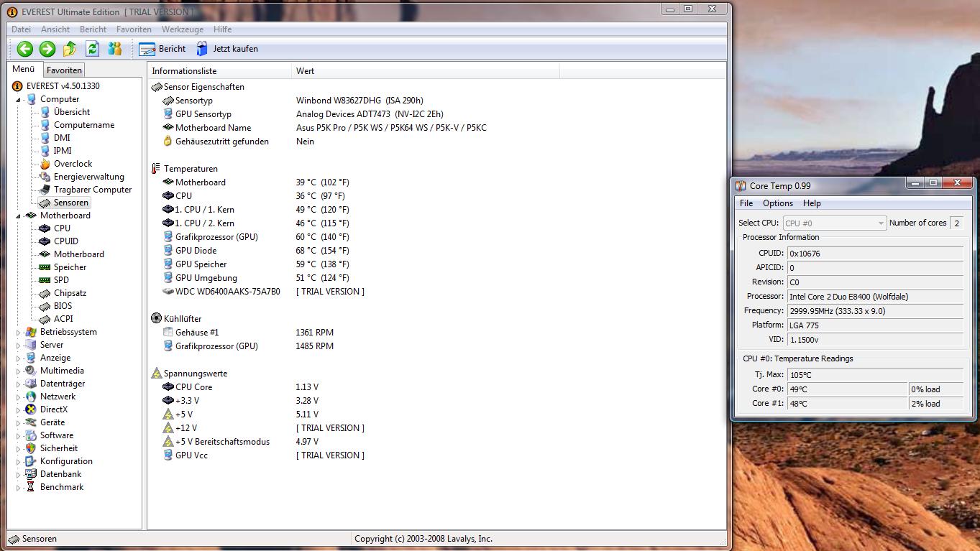This screenshot has width=980, height=551.
Task: Open the SPD tree item
Action: coord(61,280)
